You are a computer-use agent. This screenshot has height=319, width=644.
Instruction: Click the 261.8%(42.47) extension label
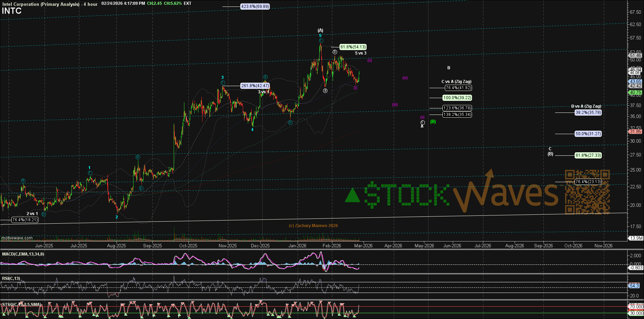255,86
